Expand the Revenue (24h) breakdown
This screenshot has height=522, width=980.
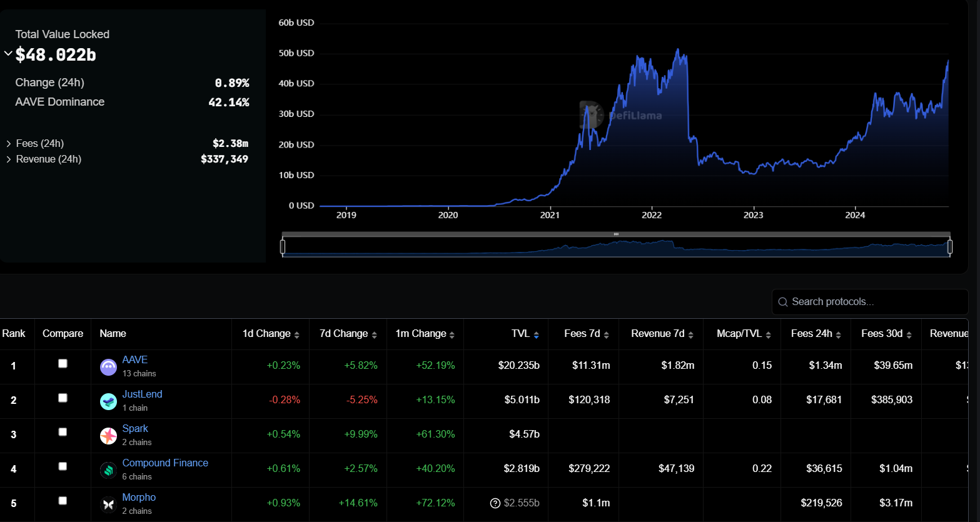[9, 159]
